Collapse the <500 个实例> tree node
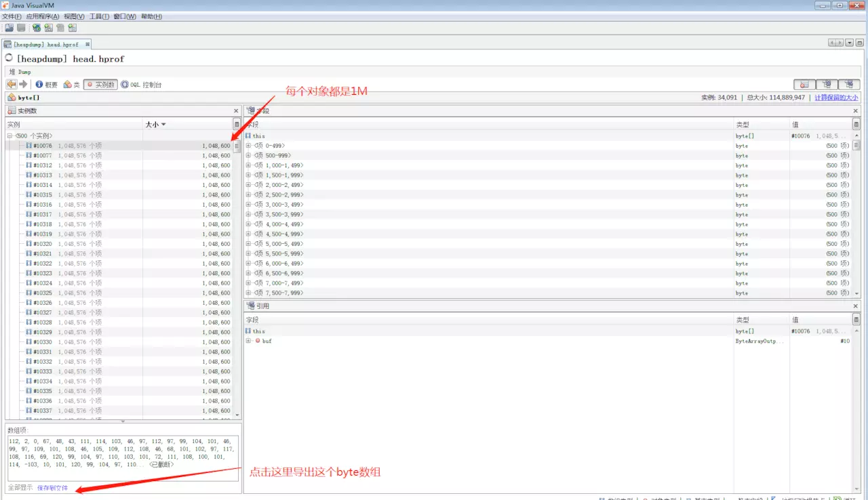This screenshot has height=500, width=868. pyautogui.click(x=9, y=136)
